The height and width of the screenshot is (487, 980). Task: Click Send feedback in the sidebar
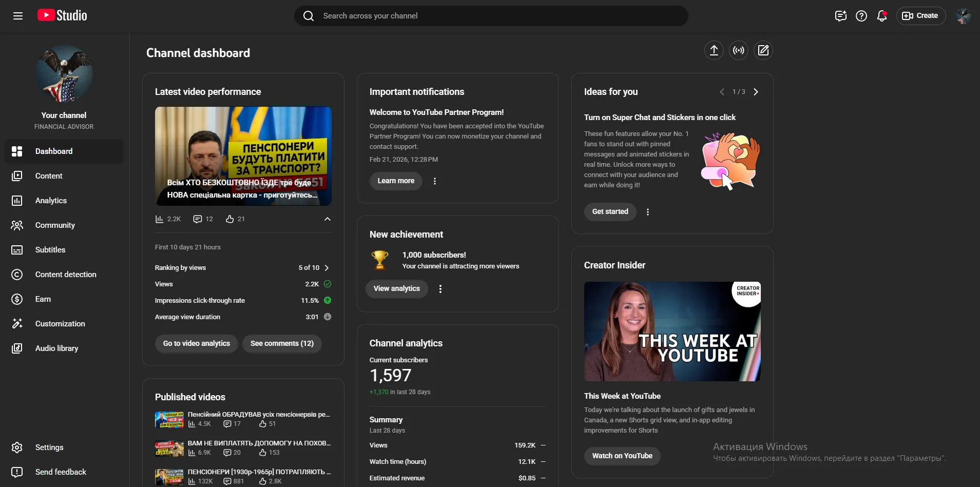(x=64, y=472)
